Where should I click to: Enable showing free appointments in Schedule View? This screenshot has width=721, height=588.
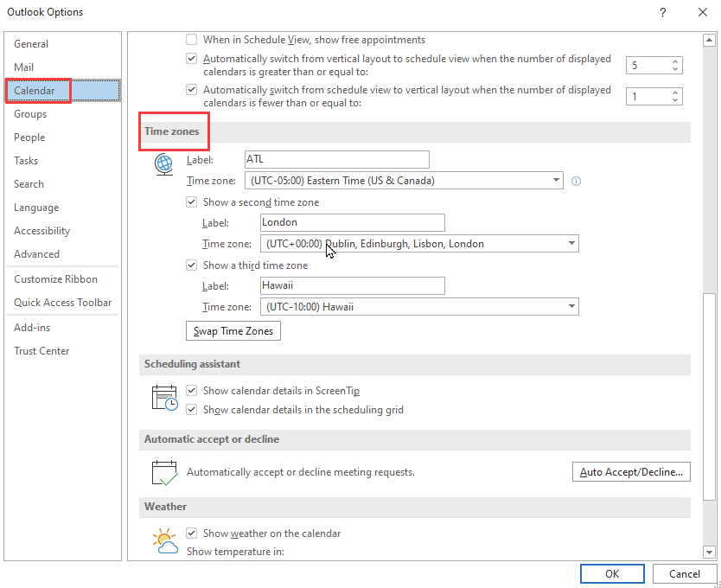point(191,40)
